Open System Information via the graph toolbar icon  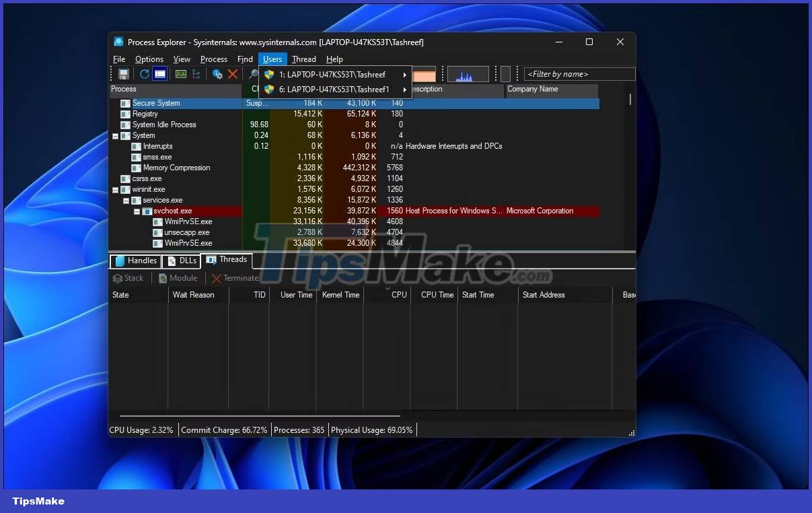tap(181, 74)
